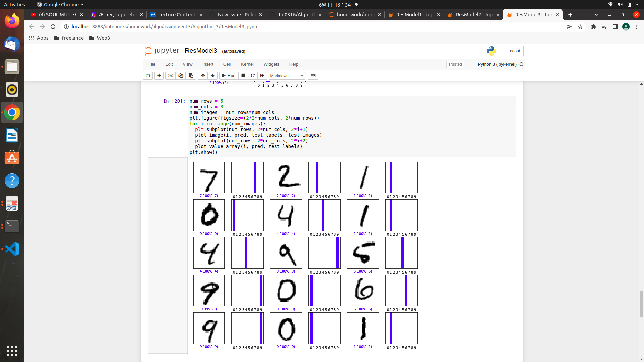Paste cells below icon
Image resolution: width=644 pixels, height=362 pixels.
point(191,76)
